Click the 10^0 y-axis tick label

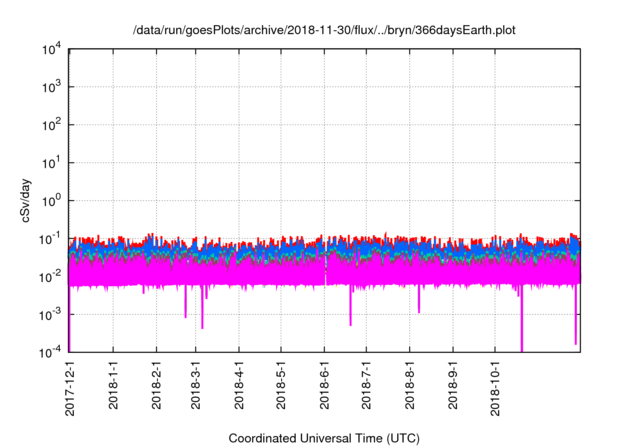click(x=50, y=201)
